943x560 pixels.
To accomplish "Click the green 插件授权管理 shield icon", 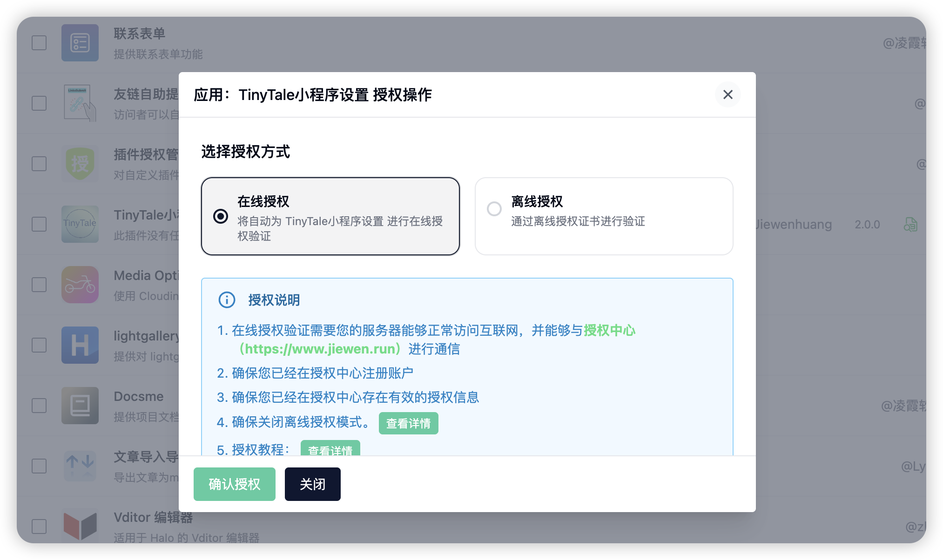I will (x=80, y=164).
